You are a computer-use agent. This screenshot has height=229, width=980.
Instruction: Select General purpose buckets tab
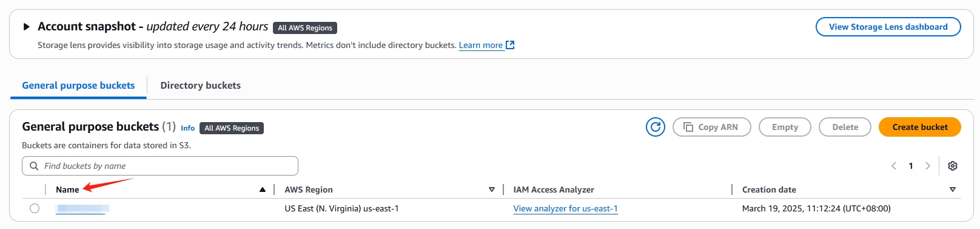click(x=78, y=86)
